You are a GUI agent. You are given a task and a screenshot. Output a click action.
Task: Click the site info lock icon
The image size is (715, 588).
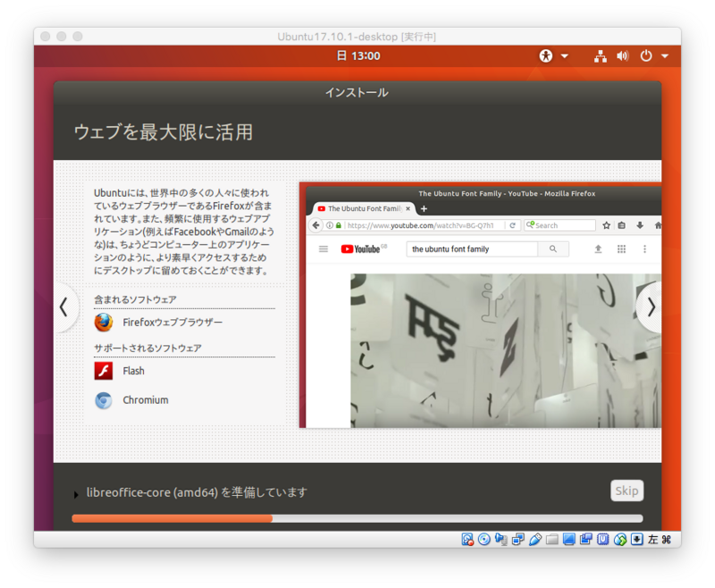[x=338, y=225]
